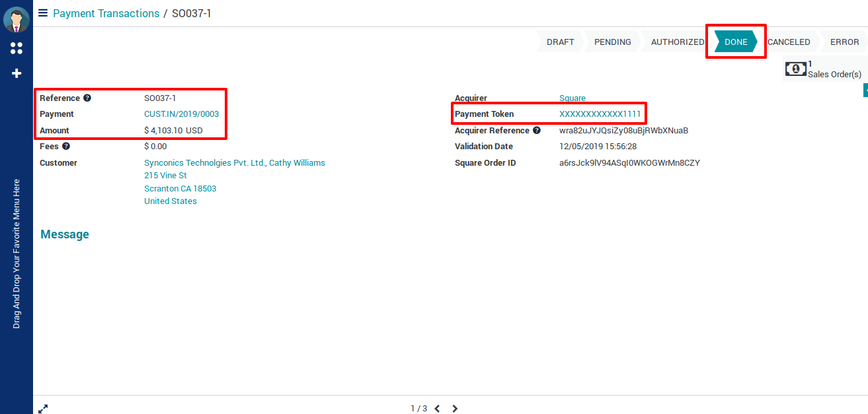Open the apps grid menu icon
Viewport: 868px width, 414px height.
17,48
